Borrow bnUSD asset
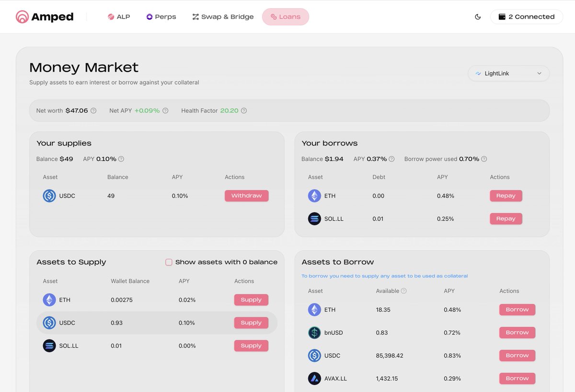This screenshot has width=575, height=392. [x=517, y=333]
